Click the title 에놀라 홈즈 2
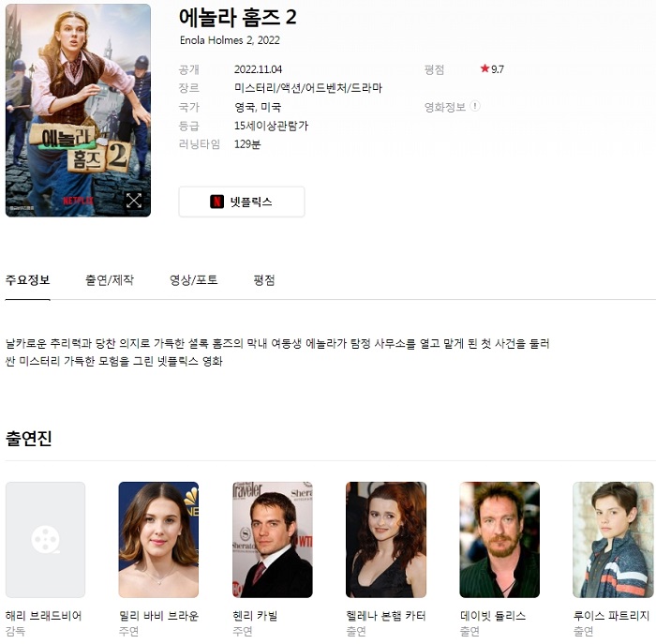This screenshot has width=656, height=644. coord(238,18)
